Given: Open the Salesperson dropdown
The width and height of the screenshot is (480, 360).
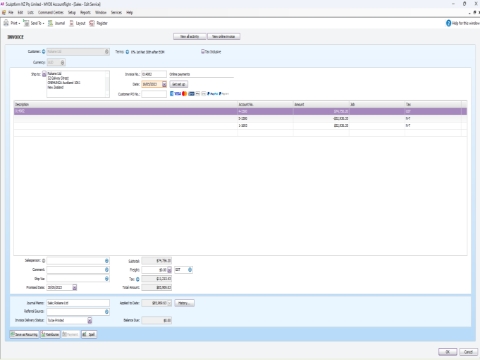Looking at the screenshot, I should tap(107, 261).
